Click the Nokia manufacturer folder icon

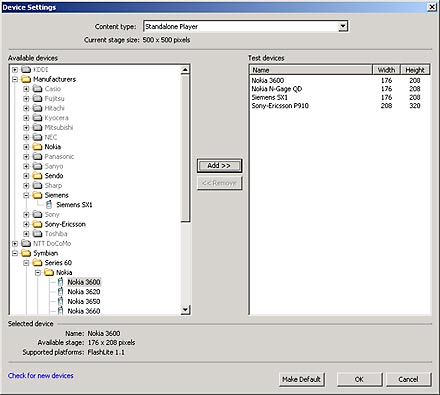38,147
